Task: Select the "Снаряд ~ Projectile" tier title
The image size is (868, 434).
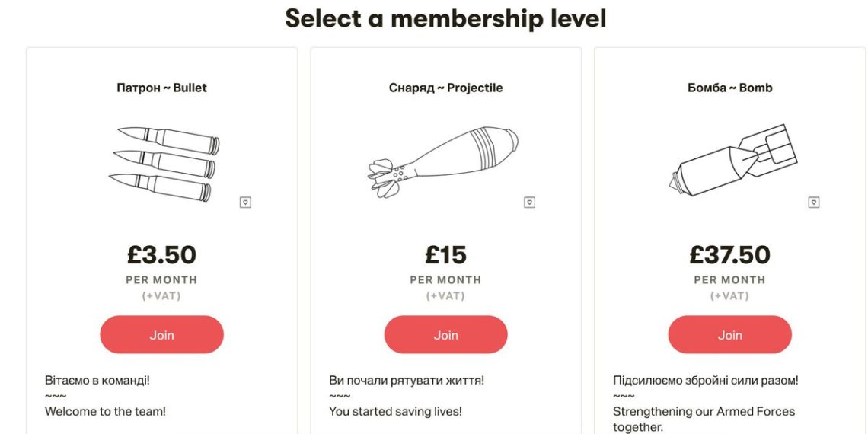Action: coord(445,88)
